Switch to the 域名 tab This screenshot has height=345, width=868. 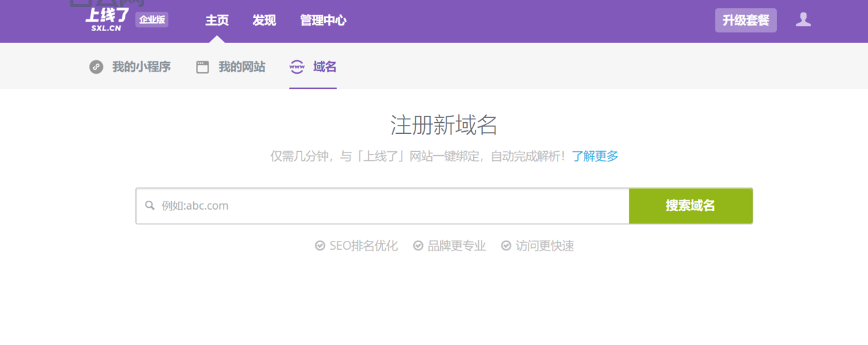pos(325,67)
